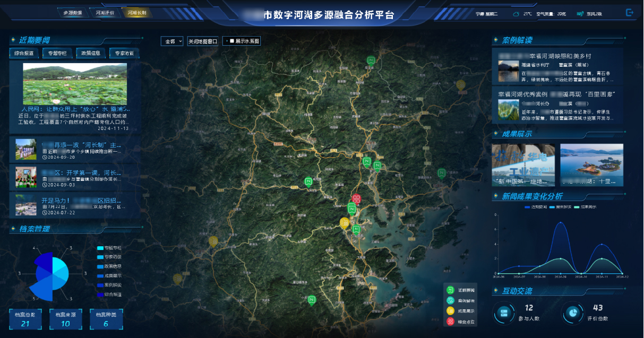Image resolution: width=644 pixels, height=338 pixels.
Task: Click yellow 成果展示 icon in map legend
Action: point(450,311)
